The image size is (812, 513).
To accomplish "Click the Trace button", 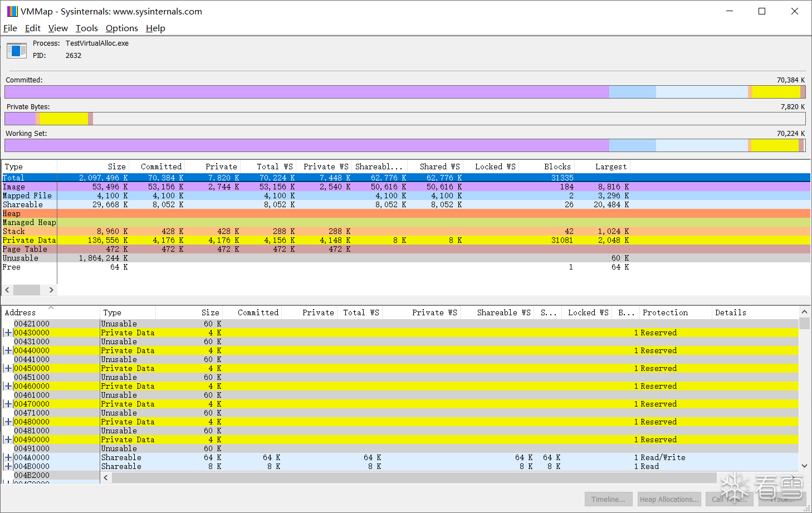I will pyautogui.click(x=781, y=499).
